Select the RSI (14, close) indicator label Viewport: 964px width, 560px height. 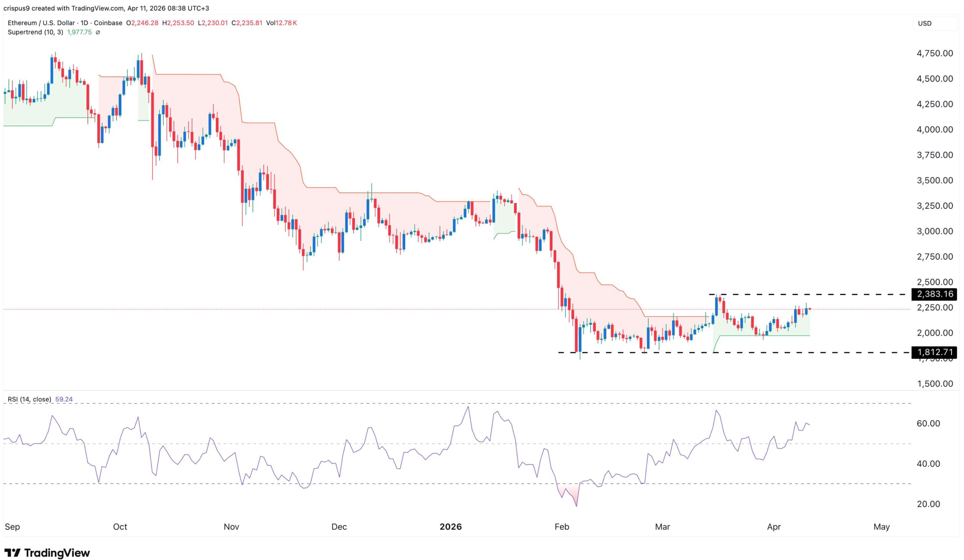pyautogui.click(x=29, y=399)
